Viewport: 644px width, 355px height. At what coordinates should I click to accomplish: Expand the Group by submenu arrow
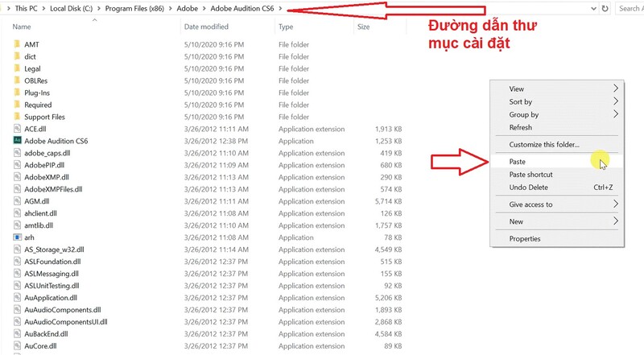[x=616, y=114]
